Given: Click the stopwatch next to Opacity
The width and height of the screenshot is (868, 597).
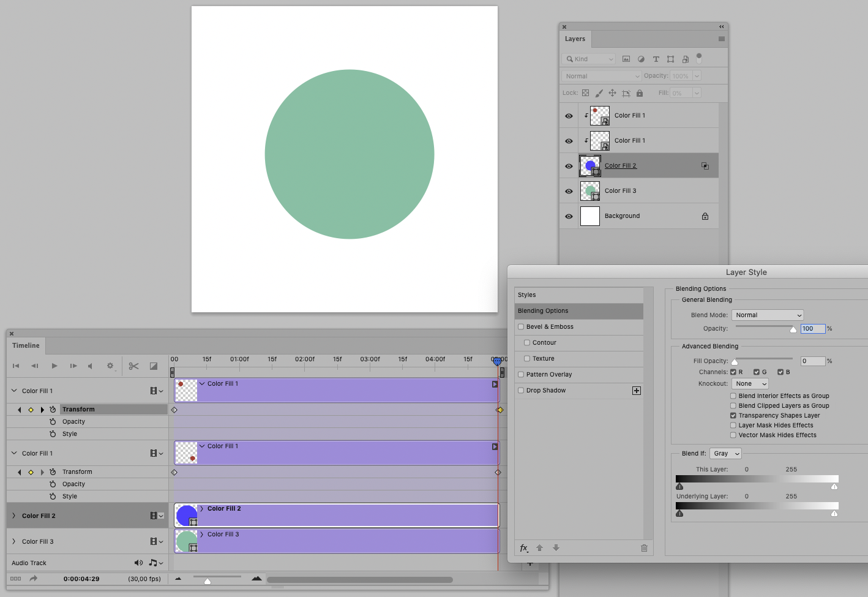Looking at the screenshot, I should coord(53,421).
